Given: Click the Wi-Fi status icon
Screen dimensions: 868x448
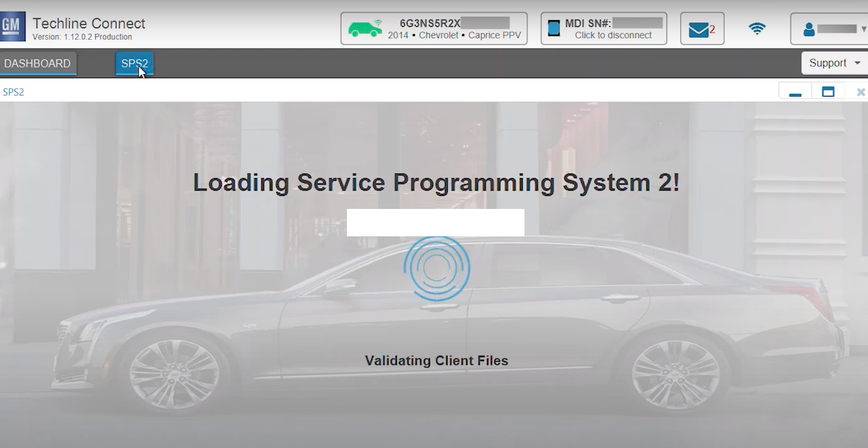Looking at the screenshot, I should 756,28.
